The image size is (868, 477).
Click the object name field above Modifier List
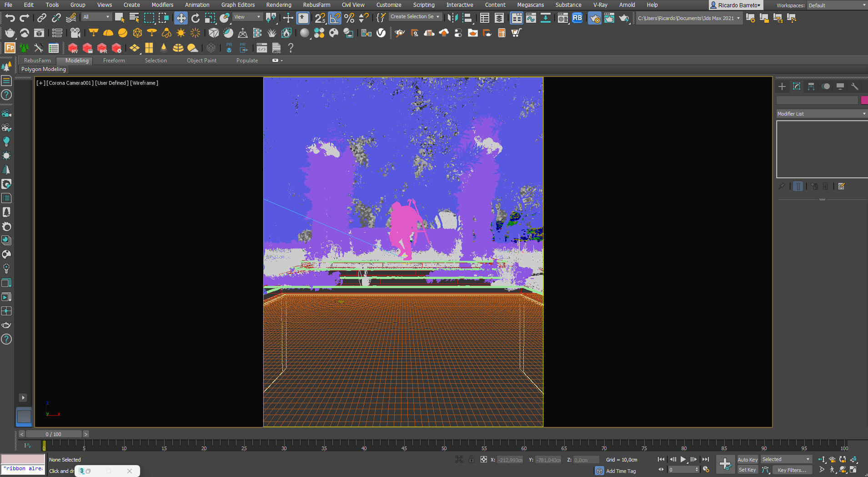817,100
